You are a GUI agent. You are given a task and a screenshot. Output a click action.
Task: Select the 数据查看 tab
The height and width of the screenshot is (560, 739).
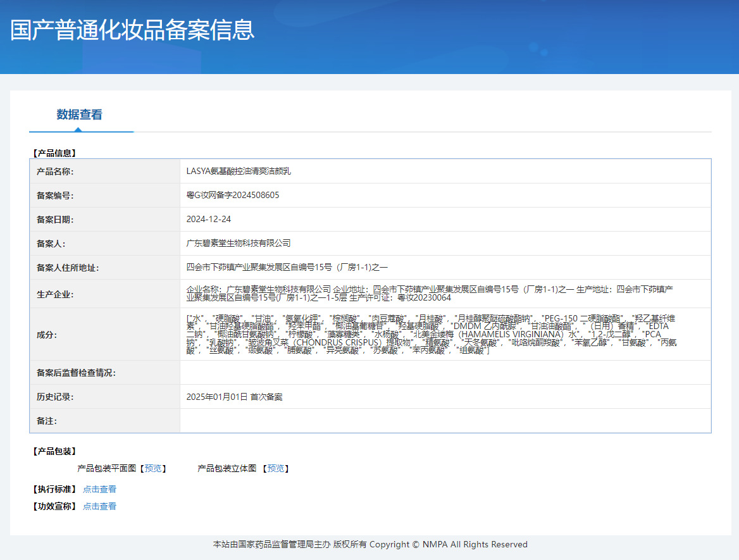pos(79,115)
